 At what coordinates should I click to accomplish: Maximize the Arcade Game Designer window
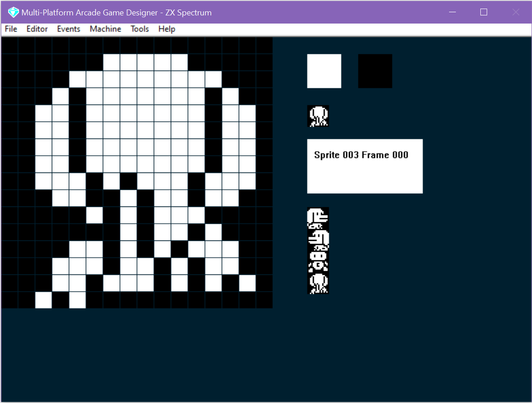tap(484, 12)
